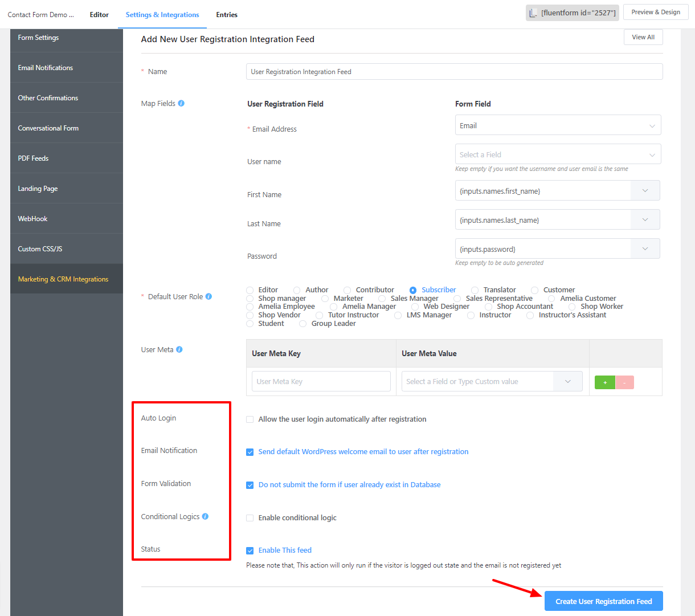Open Other Confirmations in sidebar

[67, 98]
